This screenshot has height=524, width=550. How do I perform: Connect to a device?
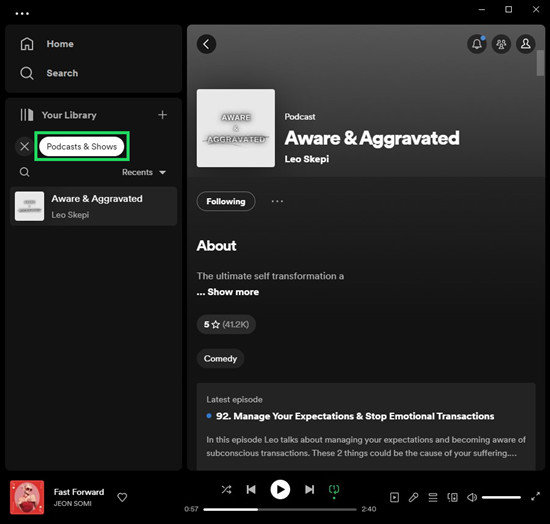click(452, 497)
